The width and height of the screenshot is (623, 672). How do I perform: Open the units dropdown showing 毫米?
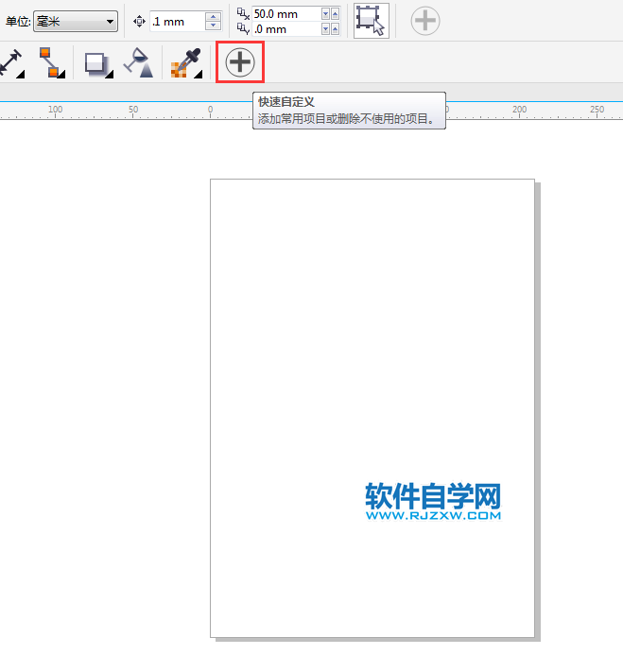(x=76, y=21)
